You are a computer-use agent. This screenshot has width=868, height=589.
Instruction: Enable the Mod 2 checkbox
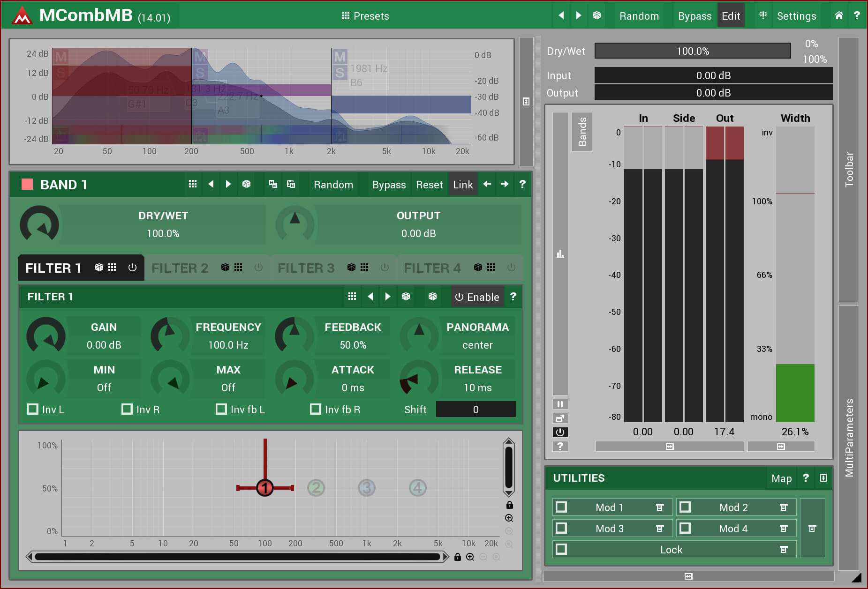[x=685, y=507]
